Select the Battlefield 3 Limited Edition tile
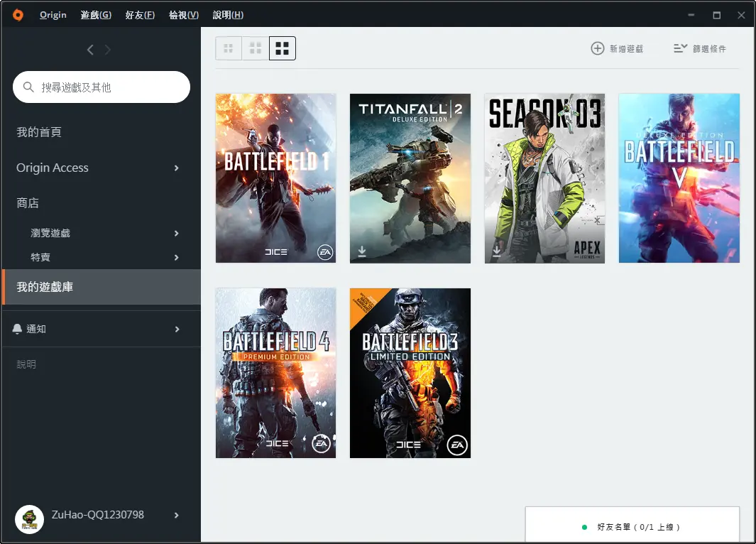The height and width of the screenshot is (544, 756). pyautogui.click(x=410, y=373)
